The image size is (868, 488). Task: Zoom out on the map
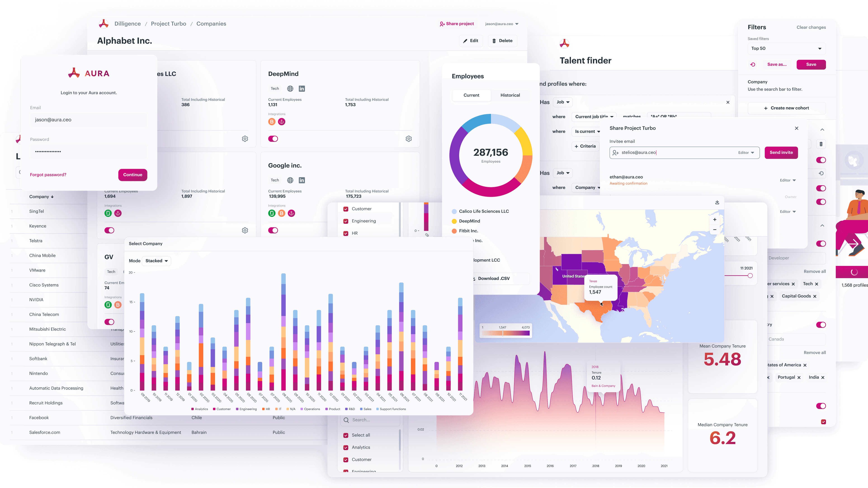(x=715, y=230)
